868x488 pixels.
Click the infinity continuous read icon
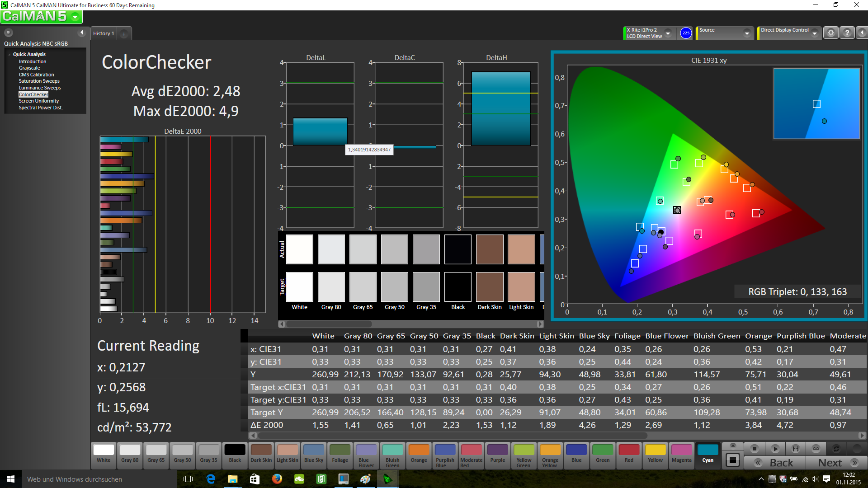816,449
